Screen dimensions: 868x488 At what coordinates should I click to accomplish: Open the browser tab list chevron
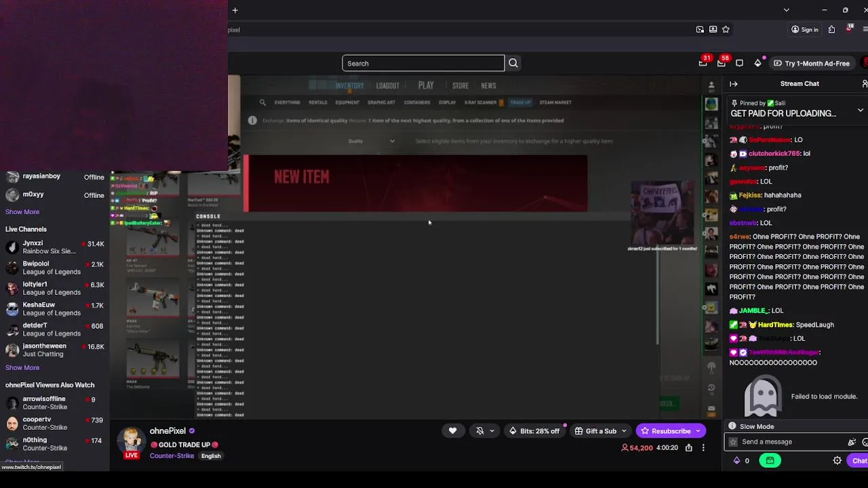pyautogui.click(x=786, y=10)
